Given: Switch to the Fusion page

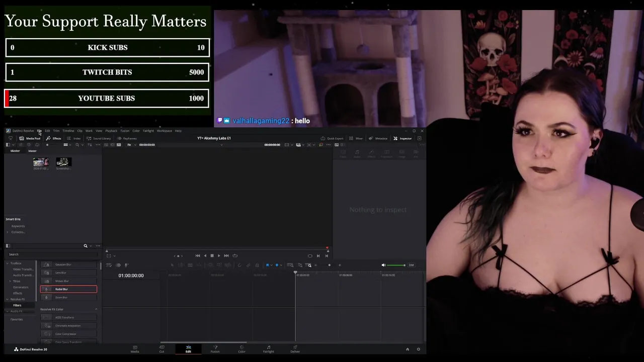Looking at the screenshot, I should click(x=215, y=349).
